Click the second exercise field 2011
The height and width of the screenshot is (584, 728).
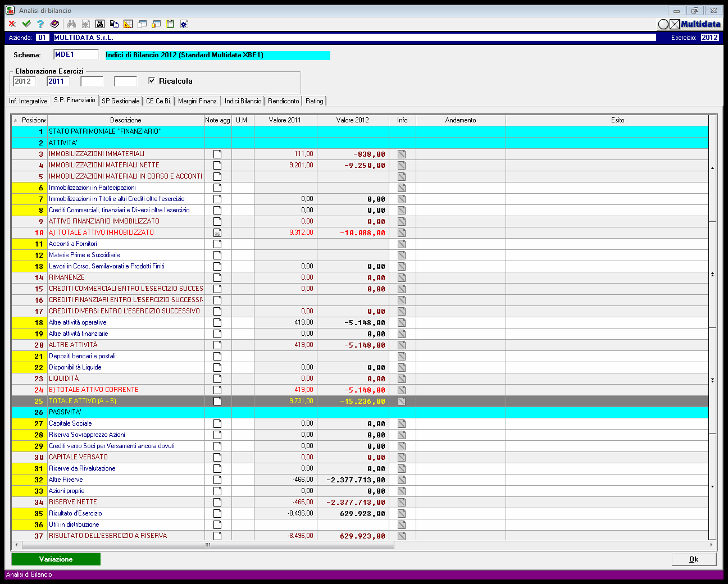[x=58, y=81]
